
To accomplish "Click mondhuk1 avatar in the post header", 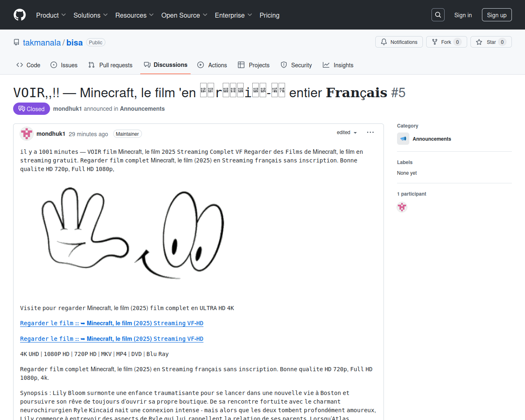I will click(27, 134).
